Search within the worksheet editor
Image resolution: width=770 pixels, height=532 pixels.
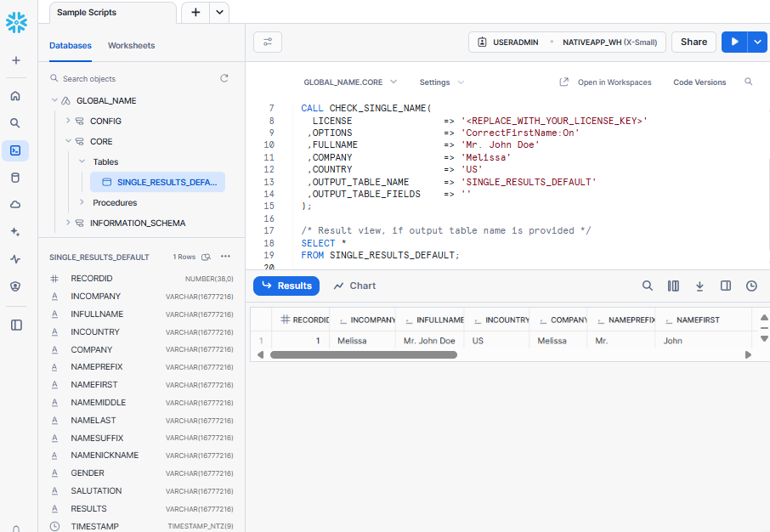749,82
